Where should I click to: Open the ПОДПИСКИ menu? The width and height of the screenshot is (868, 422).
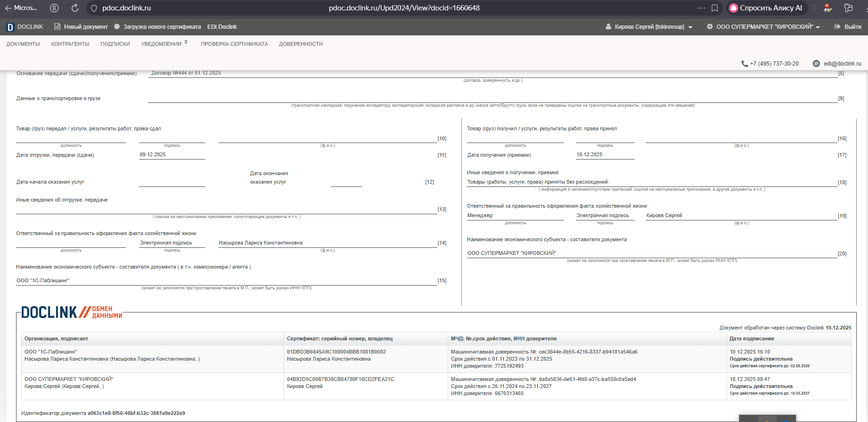115,44
